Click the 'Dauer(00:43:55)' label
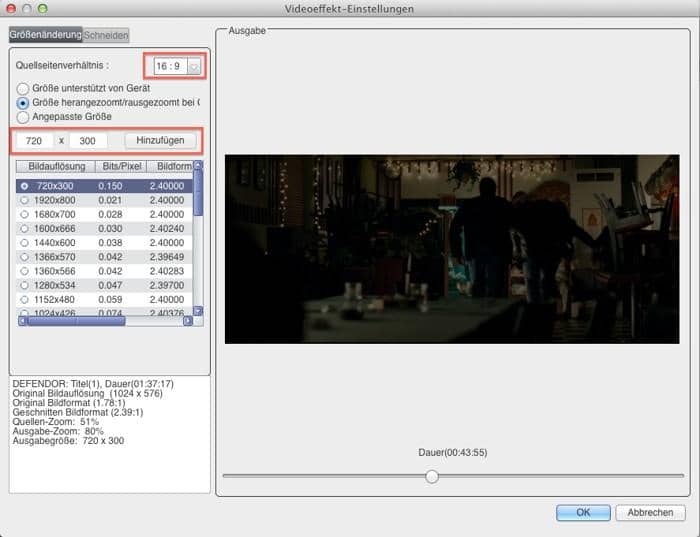700x537 pixels. click(x=453, y=453)
